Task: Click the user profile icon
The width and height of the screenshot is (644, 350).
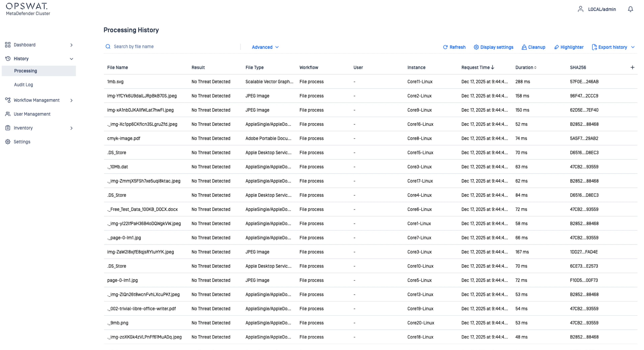Action: (580, 9)
